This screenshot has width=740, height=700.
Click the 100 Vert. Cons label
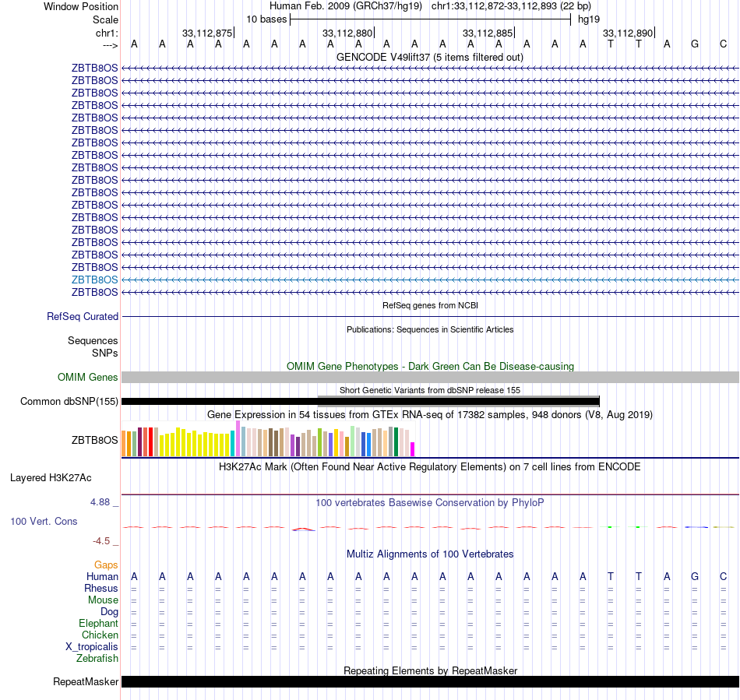44,521
